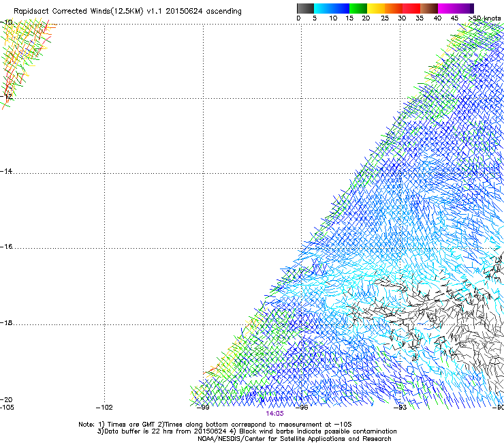Select the gray 0-5 knots color swatch
This screenshot has height=443, width=504.
click(x=305, y=8)
